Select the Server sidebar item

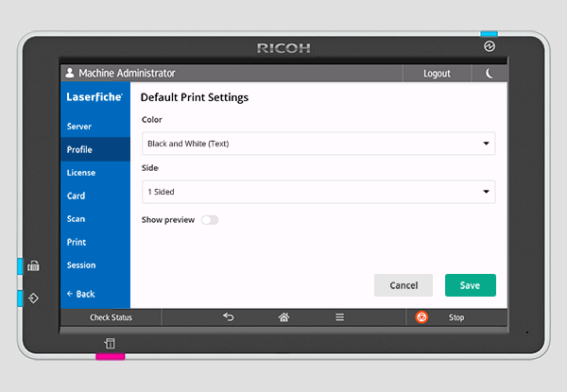point(95,127)
